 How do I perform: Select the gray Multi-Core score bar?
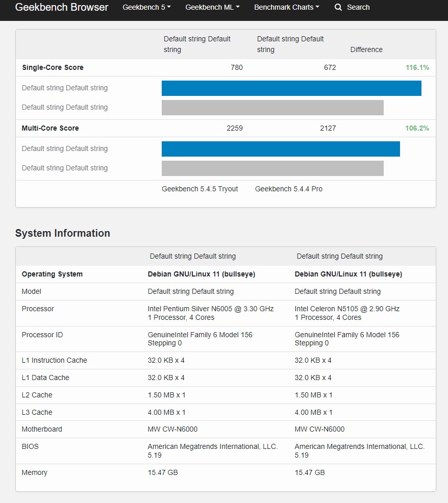tap(272, 168)
